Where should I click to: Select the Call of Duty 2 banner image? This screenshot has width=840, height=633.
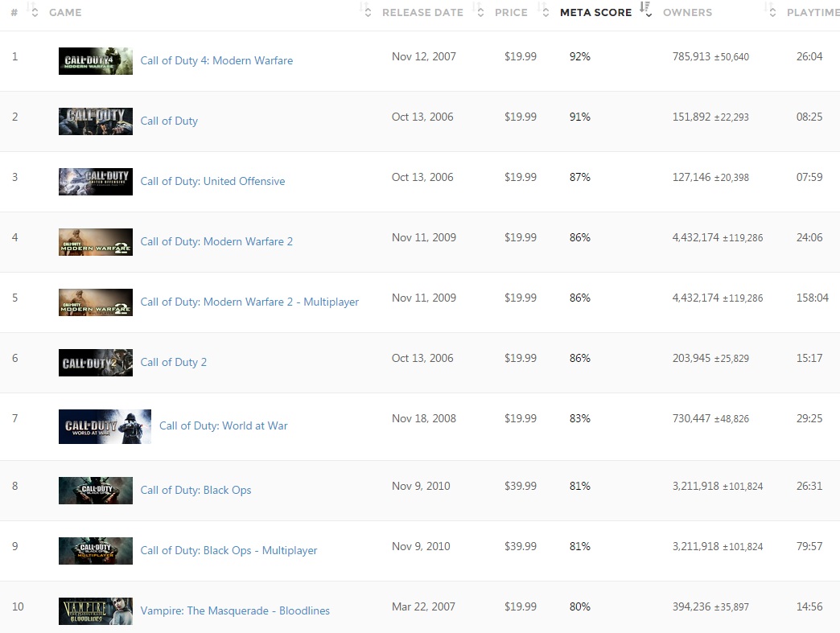click(96, 363)
